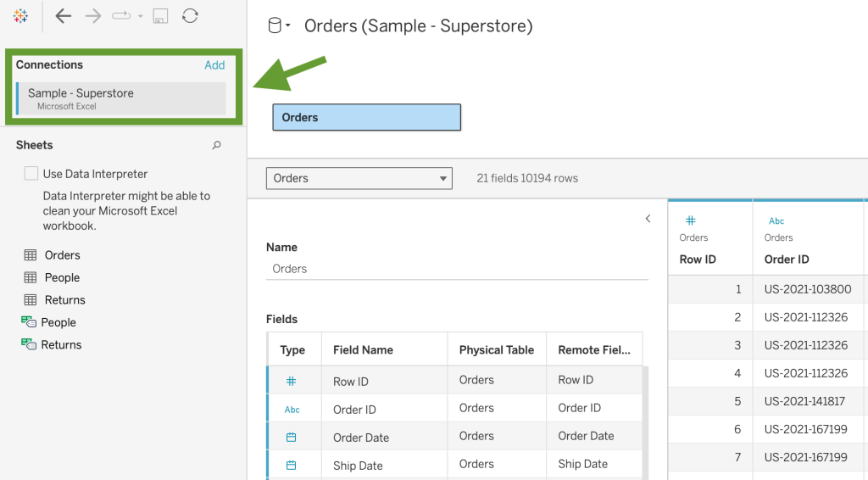
Task: Collapse the metadata pane with chevron
Action: (x=648, y=219)
